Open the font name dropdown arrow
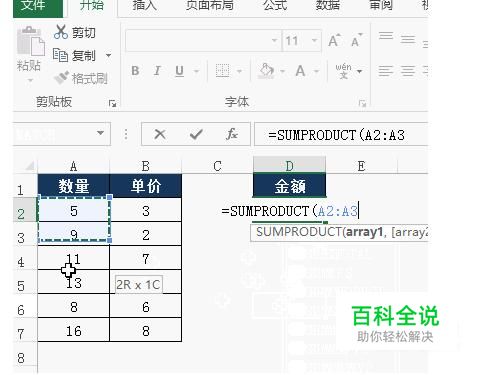 274,41
